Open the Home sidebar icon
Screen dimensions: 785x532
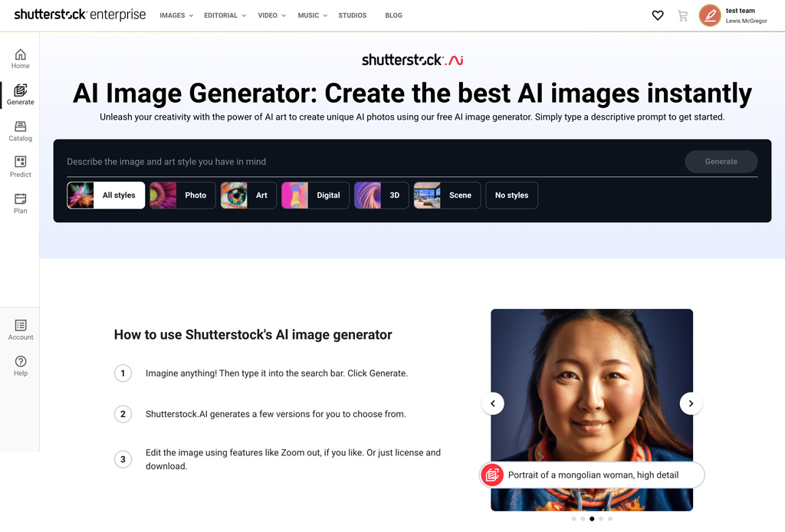(20, 55)
